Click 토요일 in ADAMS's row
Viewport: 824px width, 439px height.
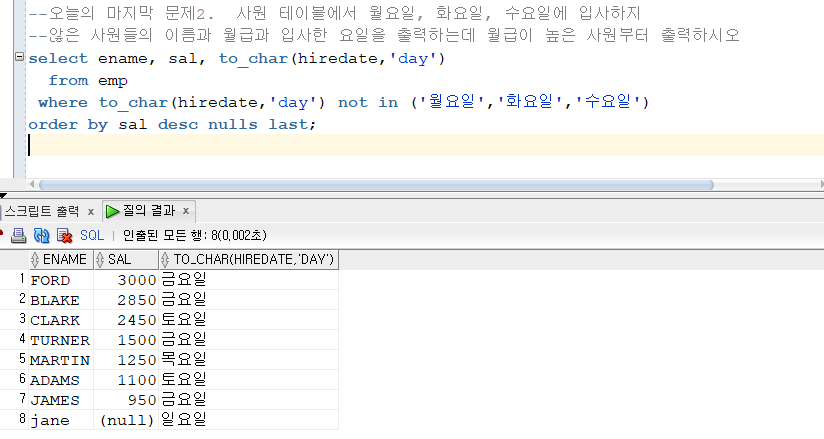coord(183,380)
